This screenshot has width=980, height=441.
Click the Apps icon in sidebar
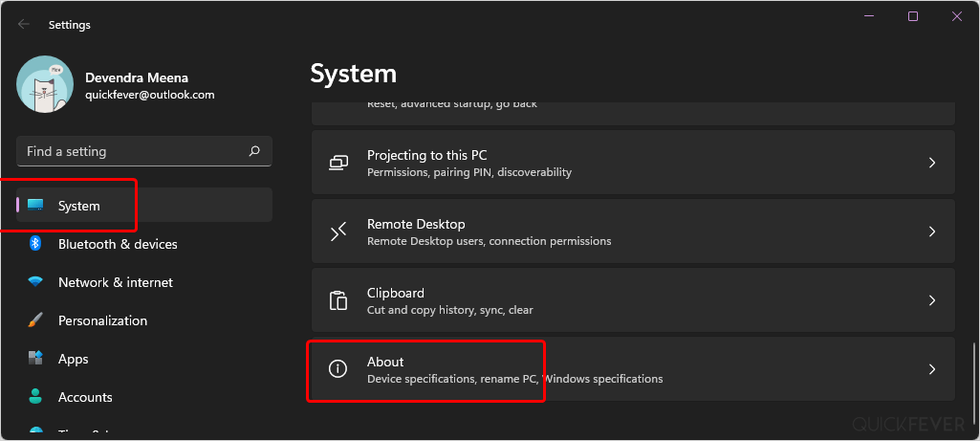[x=35, y=359]
